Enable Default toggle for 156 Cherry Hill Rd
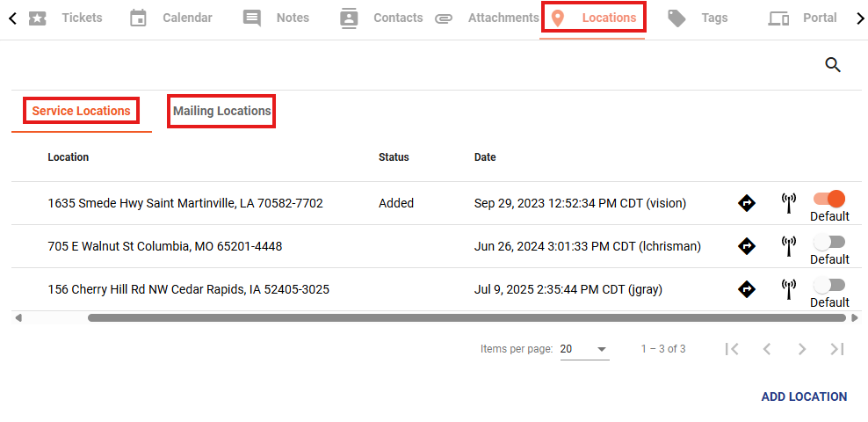 (x=829, y=285)
